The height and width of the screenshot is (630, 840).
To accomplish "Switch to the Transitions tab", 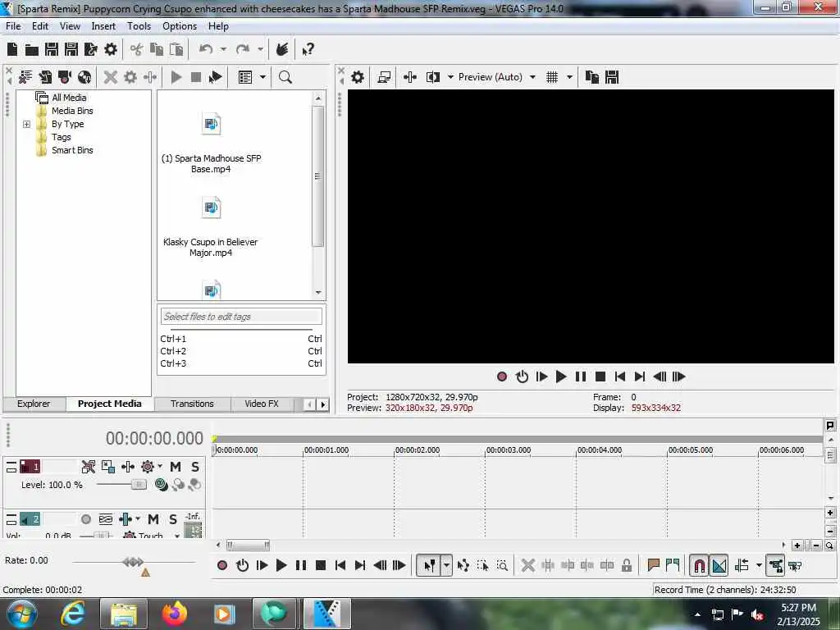I will [192, 404].
